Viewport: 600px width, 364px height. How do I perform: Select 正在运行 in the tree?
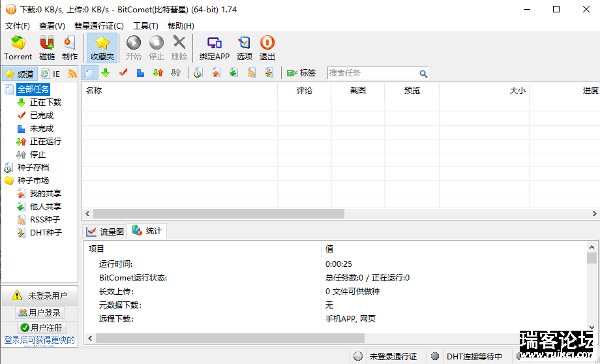pyautogui.click(x=46, y=142)
